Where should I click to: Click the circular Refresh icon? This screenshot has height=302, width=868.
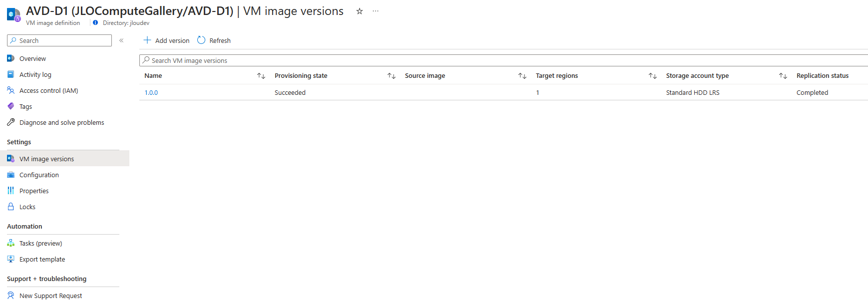[x=201, y=40]
